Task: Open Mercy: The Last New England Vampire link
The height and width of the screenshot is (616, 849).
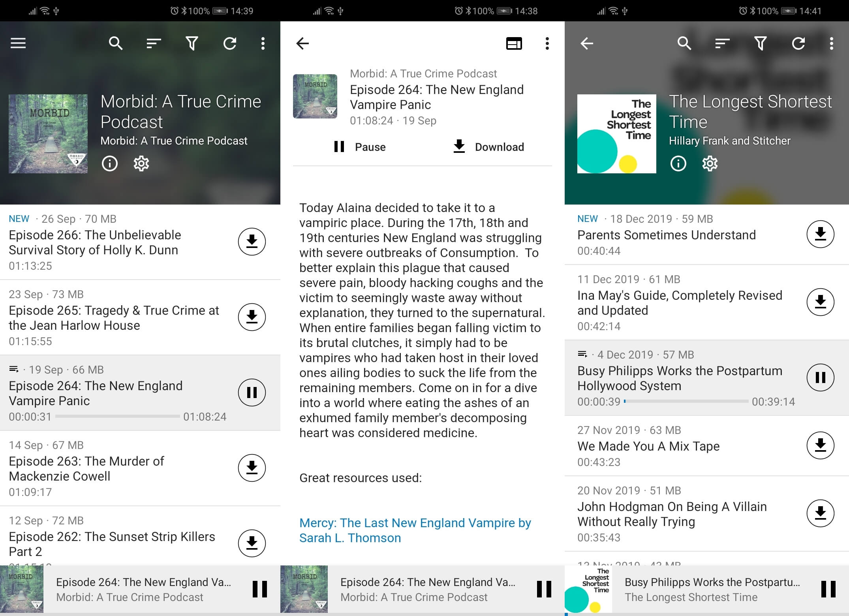Action: point(415,530)
